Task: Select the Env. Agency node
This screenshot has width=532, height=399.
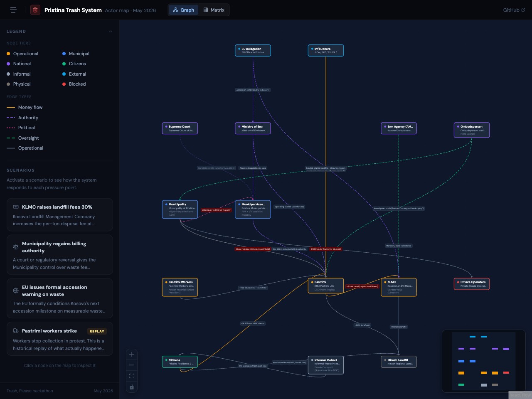Action: coord(399,128)
